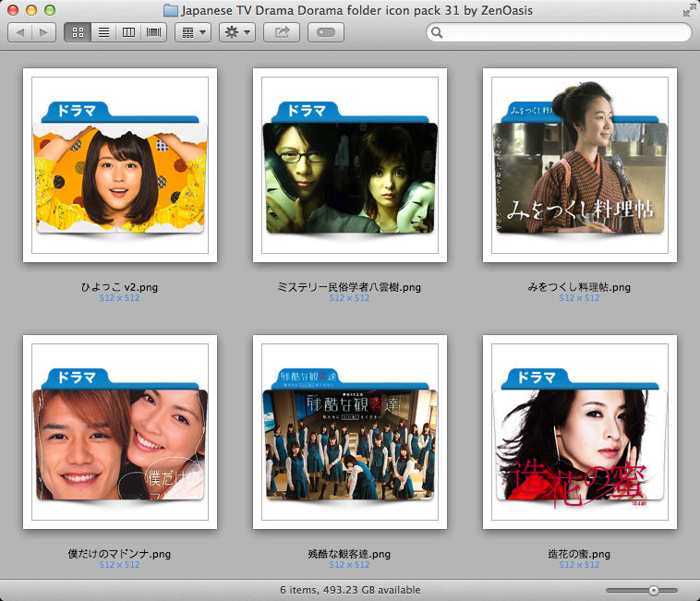Click the file name 僕だけのマドンナ.png

point(119,554)
